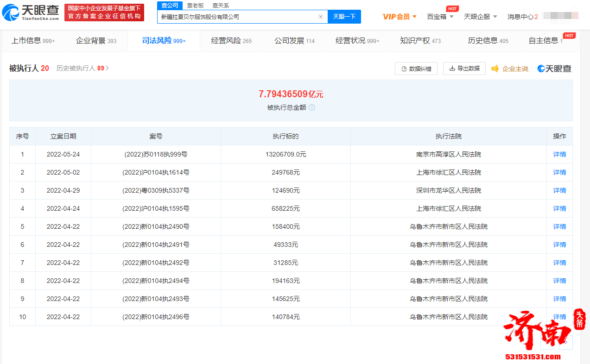Clear the search box with the X icon
590x364 pixels.
[320, 17]
